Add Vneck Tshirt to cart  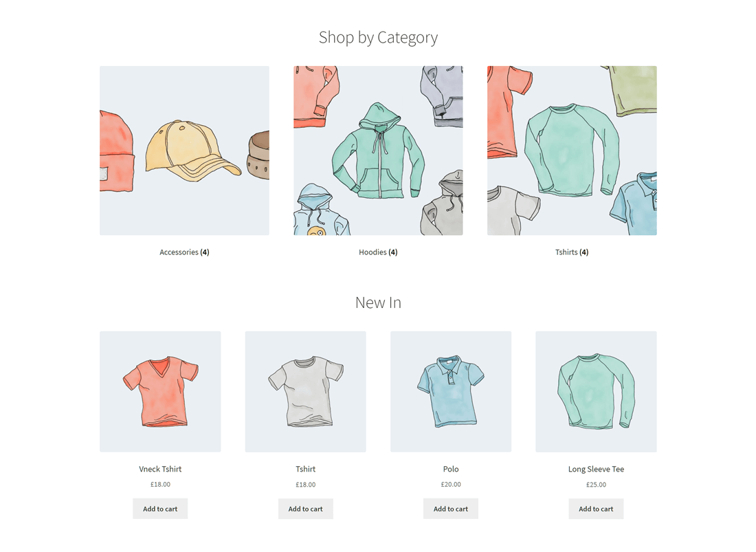[160, 509]
